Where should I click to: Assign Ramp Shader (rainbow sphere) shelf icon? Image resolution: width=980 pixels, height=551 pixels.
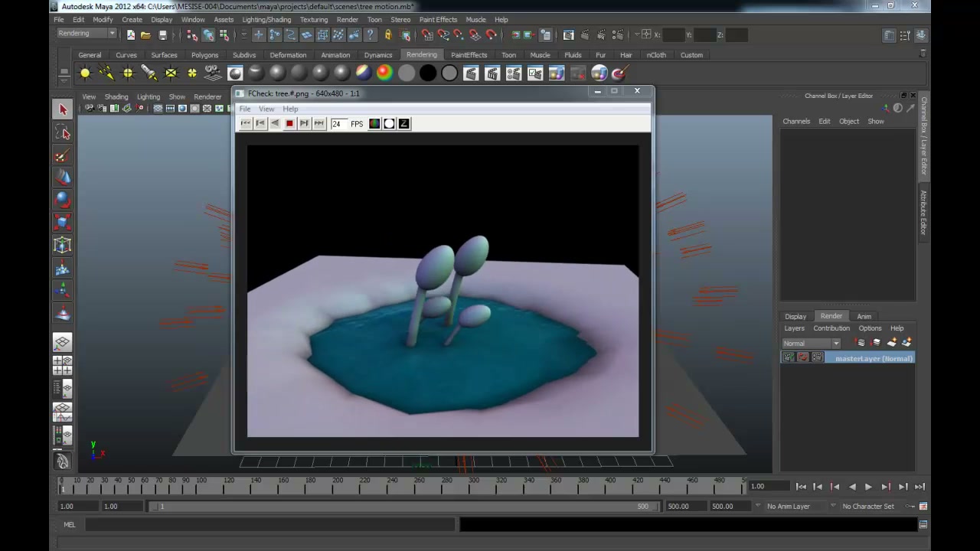click(x=384, y=73)
